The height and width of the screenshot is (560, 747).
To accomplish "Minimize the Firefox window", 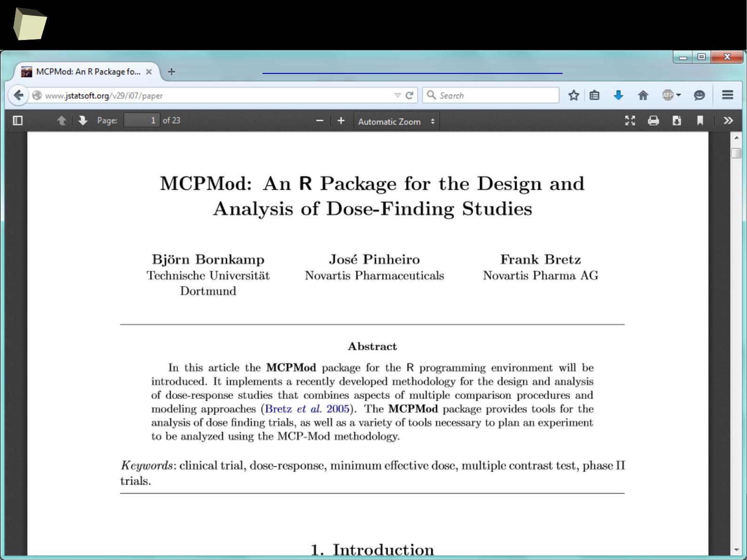I will 683,57.
